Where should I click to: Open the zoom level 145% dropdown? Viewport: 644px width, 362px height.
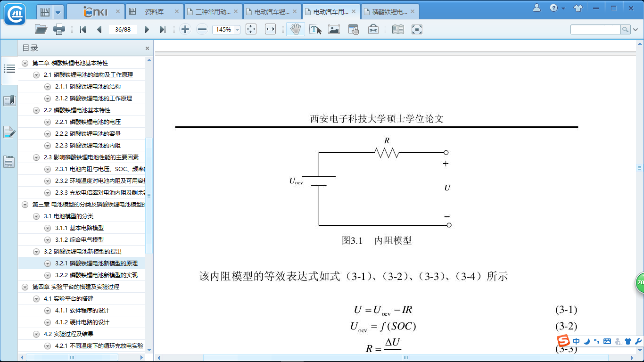237,30
